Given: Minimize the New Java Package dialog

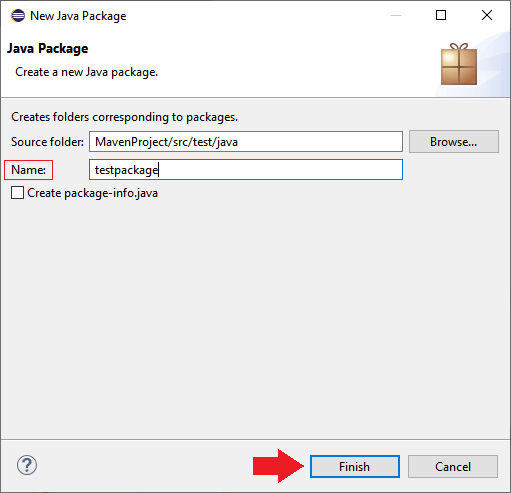Looking at the screenshot, I should click(x=396, y=15).
